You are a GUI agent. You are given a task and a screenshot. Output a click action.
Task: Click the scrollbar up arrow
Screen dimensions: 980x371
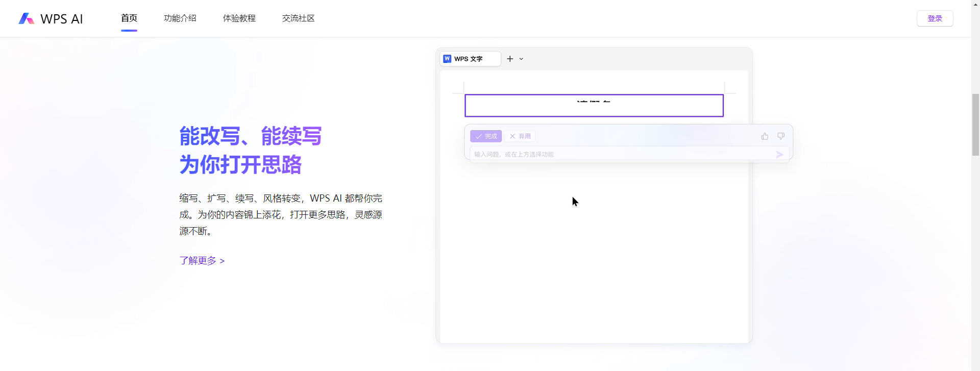pos(975,4)
